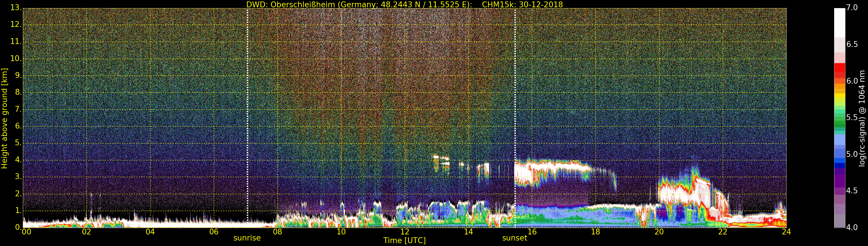This screenshot has width=868, height=246.
Task: Click the log(rc-signal) colorbar label
Action: pos(862,118)
